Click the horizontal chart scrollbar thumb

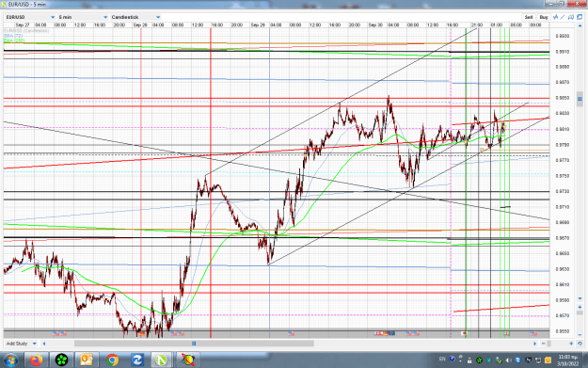[194, 344]
